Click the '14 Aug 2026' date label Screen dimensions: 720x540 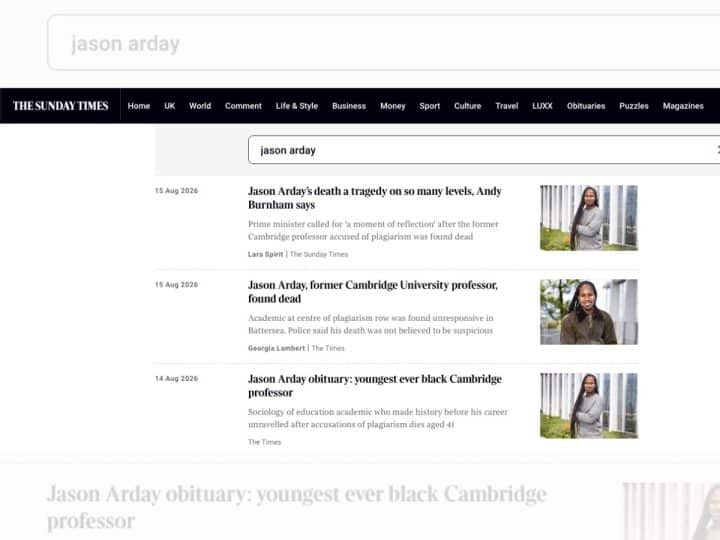coord(176,378)
